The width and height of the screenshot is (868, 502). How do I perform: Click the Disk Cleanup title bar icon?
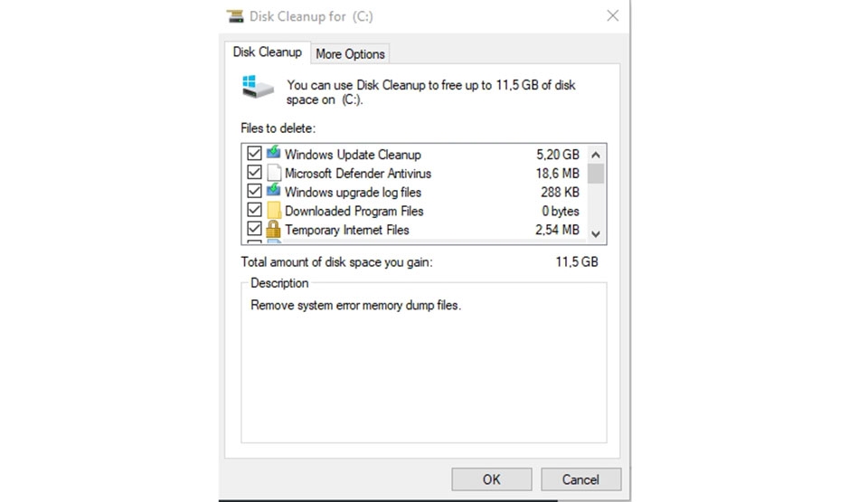[x=236, y=16]
